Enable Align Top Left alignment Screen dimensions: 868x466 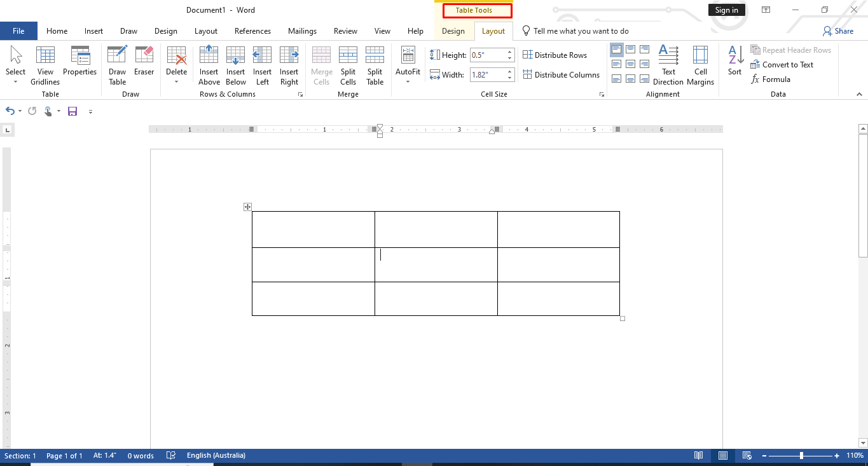click(x=616, y=48)
